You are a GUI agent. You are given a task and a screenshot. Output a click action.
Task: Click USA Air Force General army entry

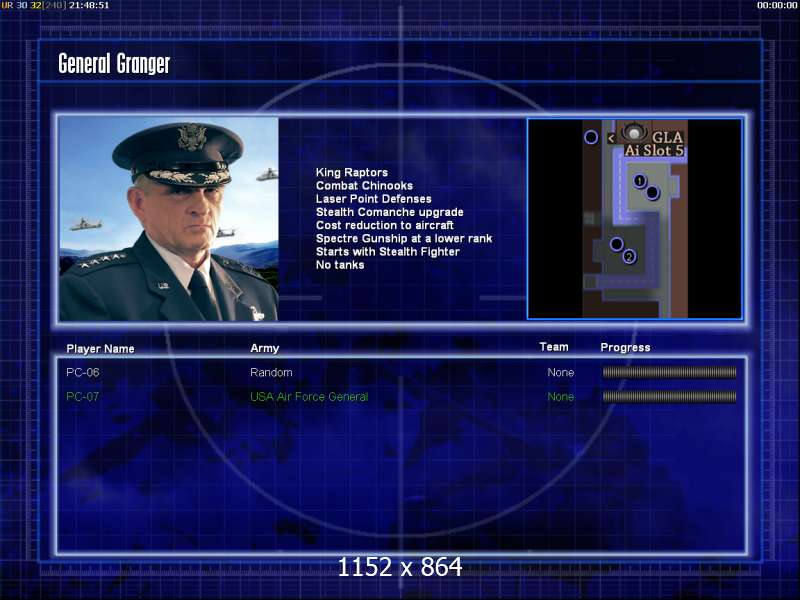pos(309,396)
